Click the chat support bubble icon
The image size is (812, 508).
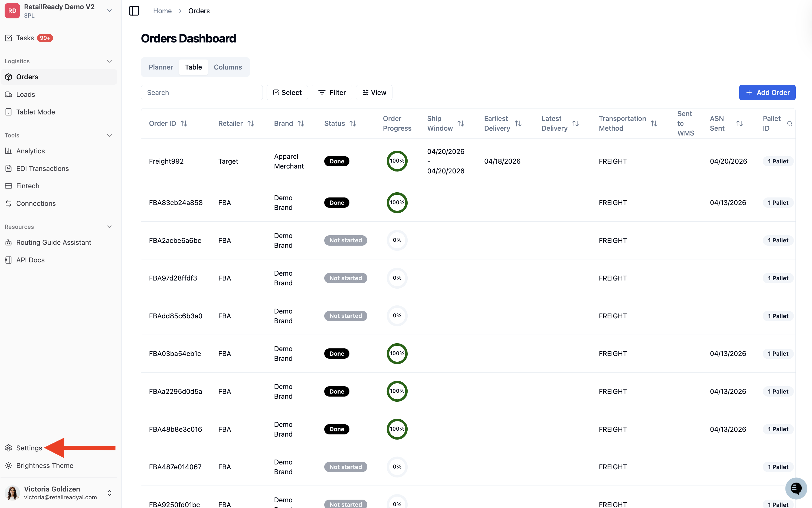click(795, 488)
